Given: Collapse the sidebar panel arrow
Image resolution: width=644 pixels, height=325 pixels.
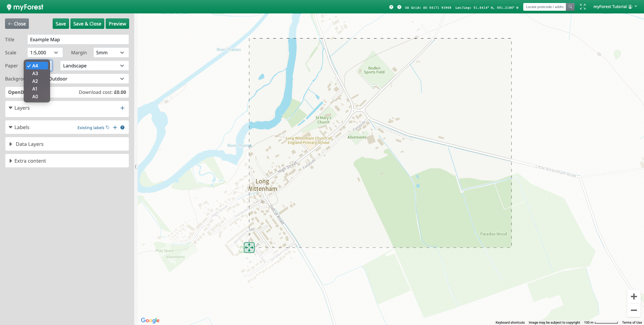Looking at the screenshot, I should pyautogui.click(x=136, y=167).
